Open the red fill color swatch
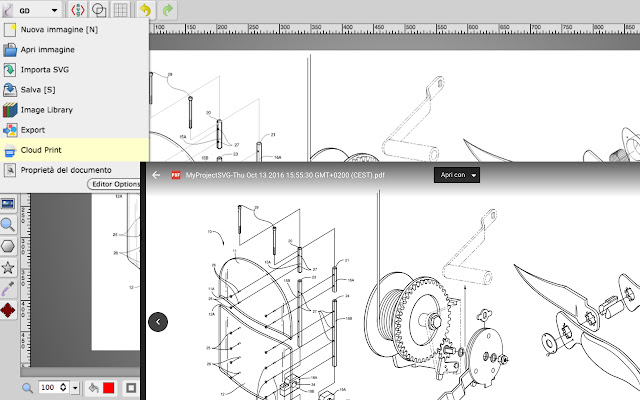 [x=109, y=388]
